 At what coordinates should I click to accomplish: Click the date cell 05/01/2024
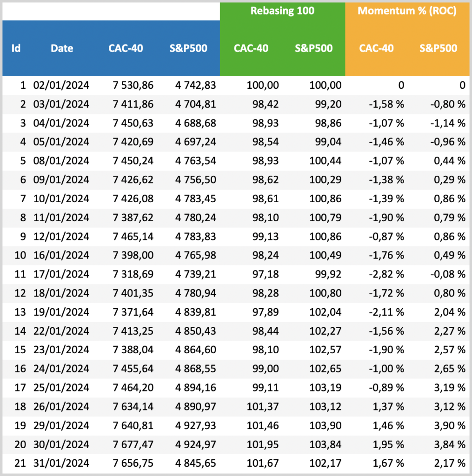coord(61,142)
